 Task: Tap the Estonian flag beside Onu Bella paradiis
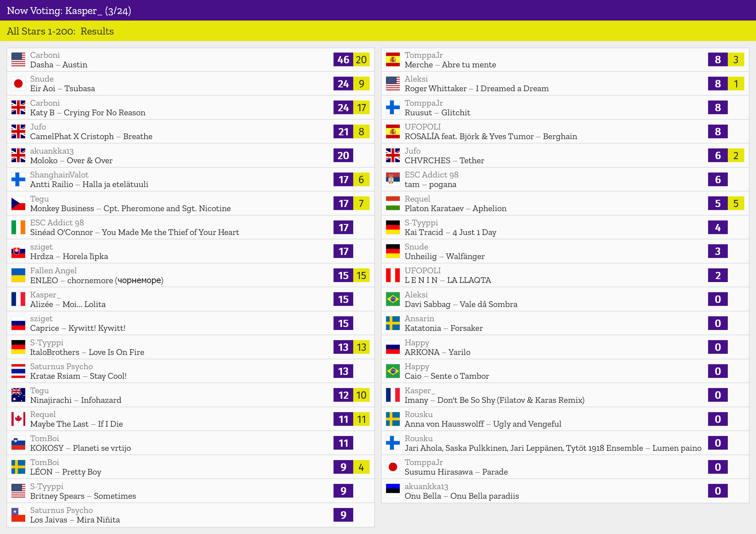[393, 491]
